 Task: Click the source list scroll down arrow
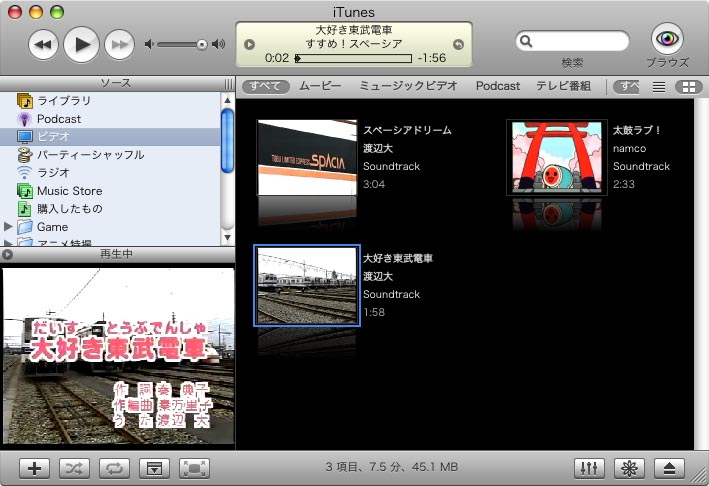(x=227, y=237)
